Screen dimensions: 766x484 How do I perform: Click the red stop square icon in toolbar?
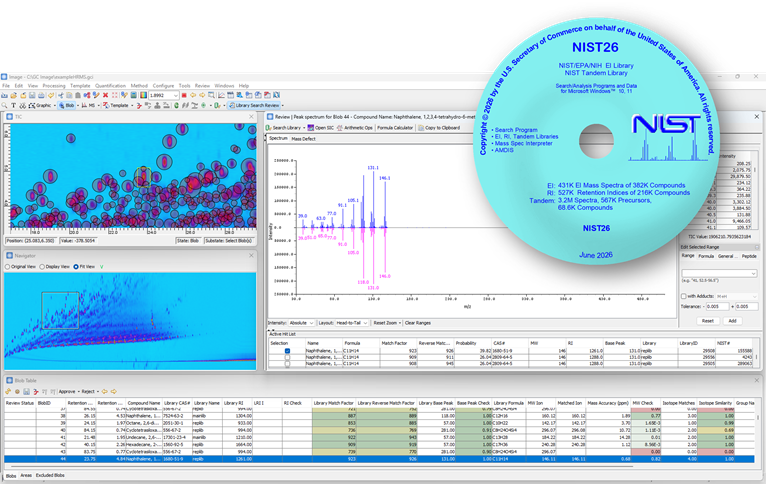coord(184,95)
